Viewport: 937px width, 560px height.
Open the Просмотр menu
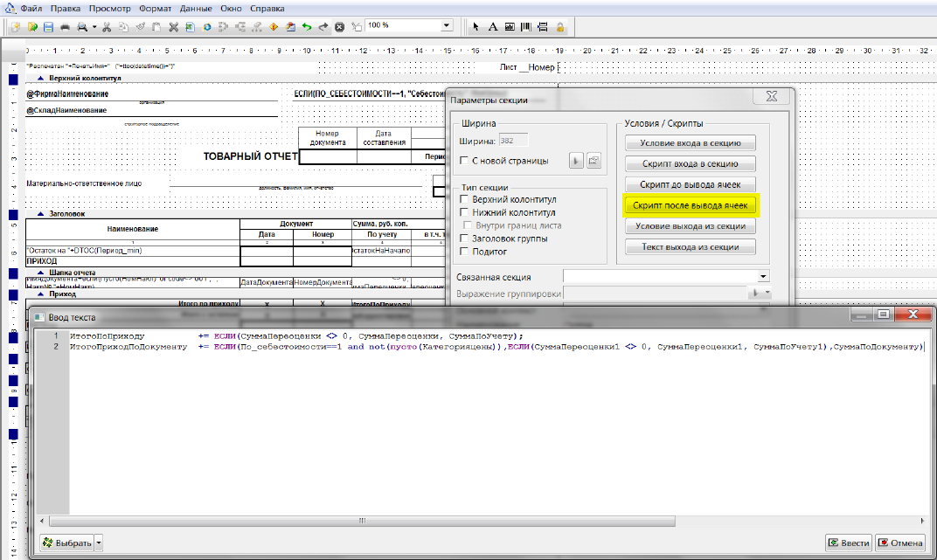pyautogui.click(x=110, y=9)
